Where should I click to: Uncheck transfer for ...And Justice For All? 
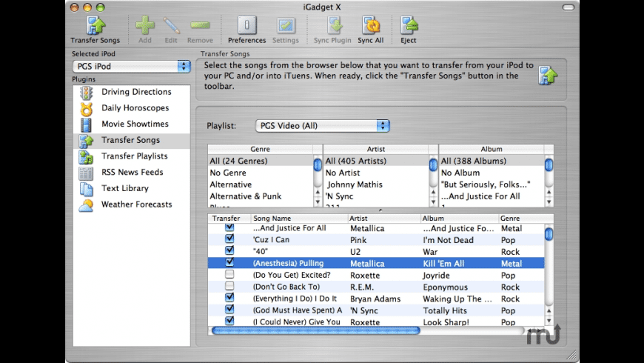click(x=229, y=227)
